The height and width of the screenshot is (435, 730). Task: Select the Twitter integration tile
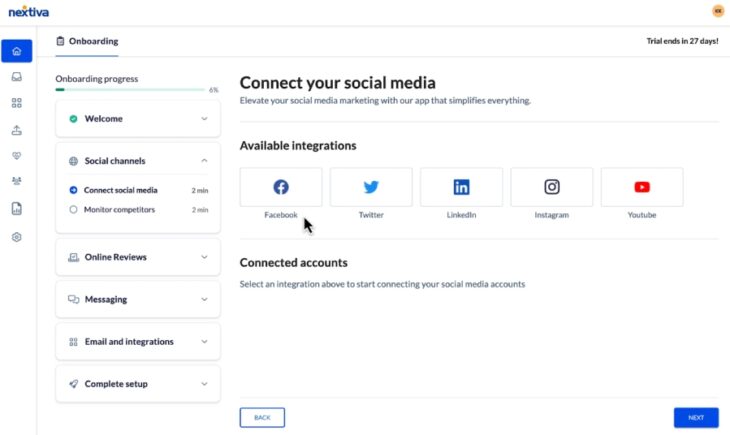click(x=371, y=187)
